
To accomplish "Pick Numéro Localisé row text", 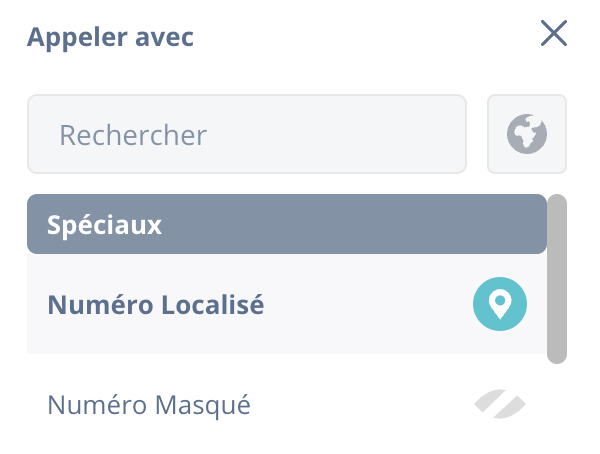I will (x=156, y=305).
